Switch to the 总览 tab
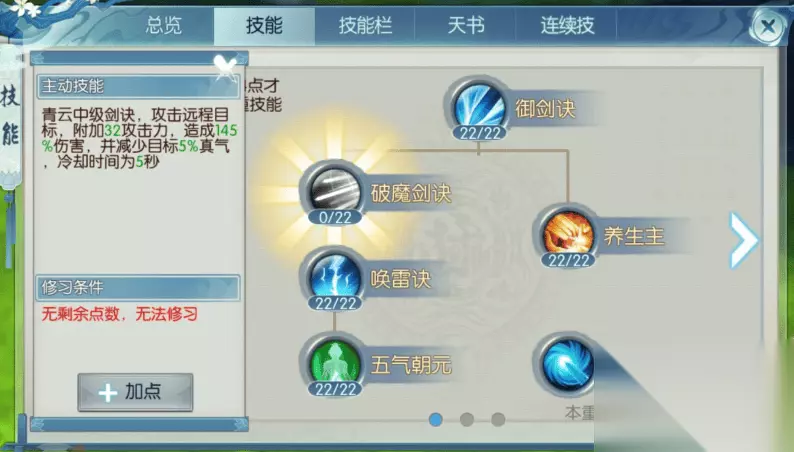The height and width of the screenshot is (452, 794). tap(164, 25)
